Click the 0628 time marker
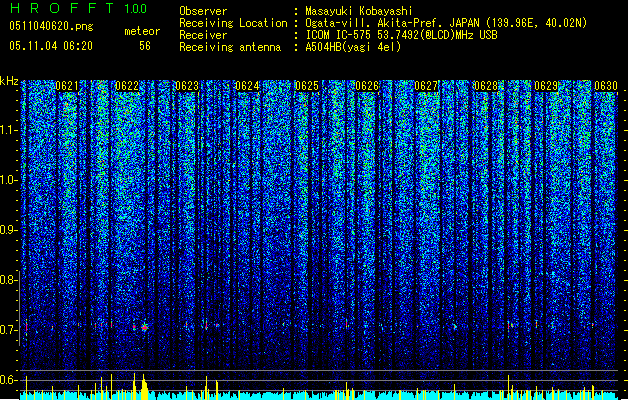 [x=486, y=86]
